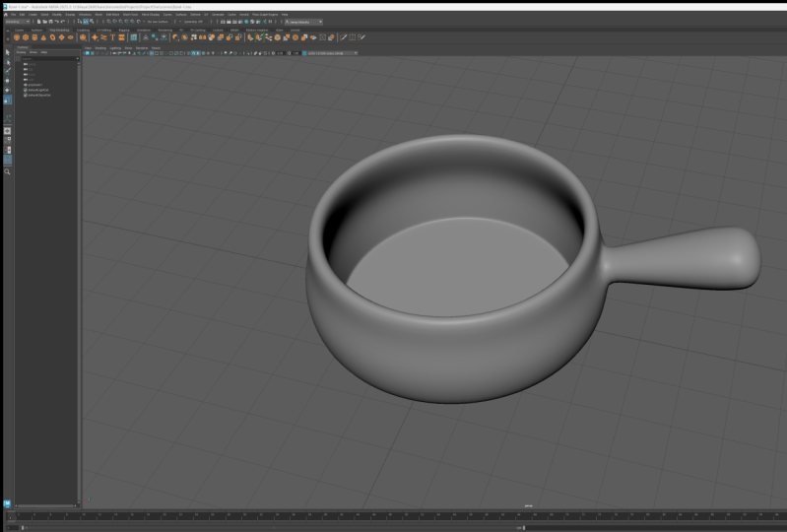This screenshot has height=532, width=787.
Task: Click the Maya home icon in menu bar
Action: tap(6, 14)
